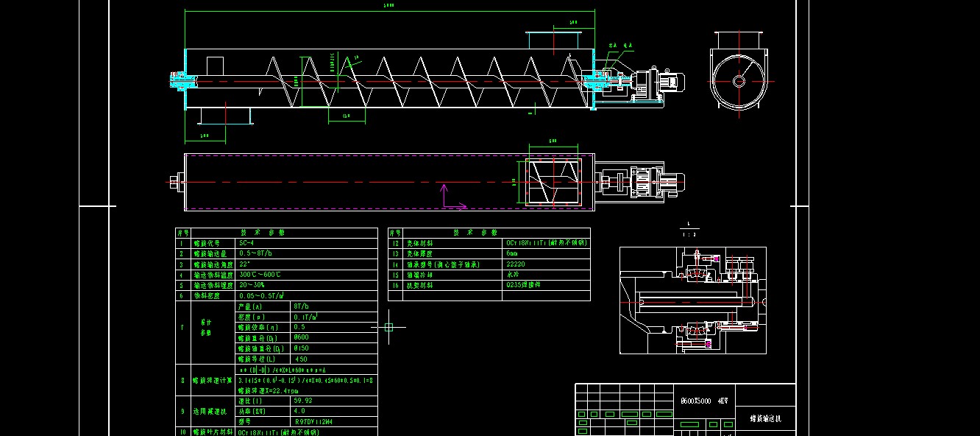The image size is (980, 436).
Task: Click the '1:2' detail view scale label
Action: 689,233
